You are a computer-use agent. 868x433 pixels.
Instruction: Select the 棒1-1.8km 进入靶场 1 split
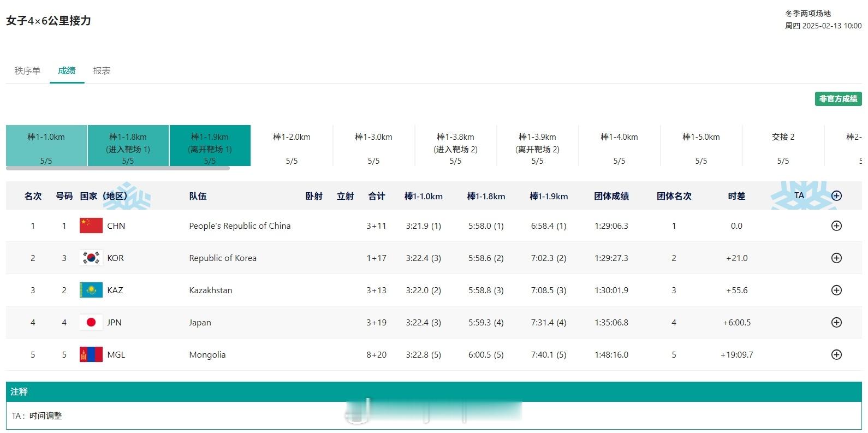coord(128,145)
